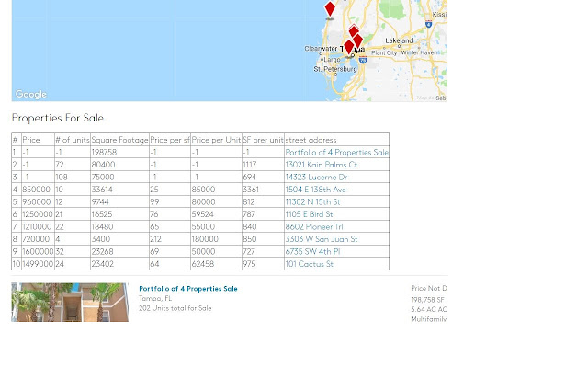Screen dimensions: 588x368
Task: Click the Price column header
Action: 31,140
